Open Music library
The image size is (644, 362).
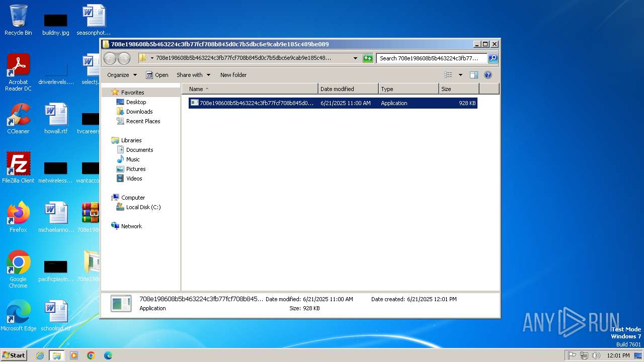coord(133,159)
